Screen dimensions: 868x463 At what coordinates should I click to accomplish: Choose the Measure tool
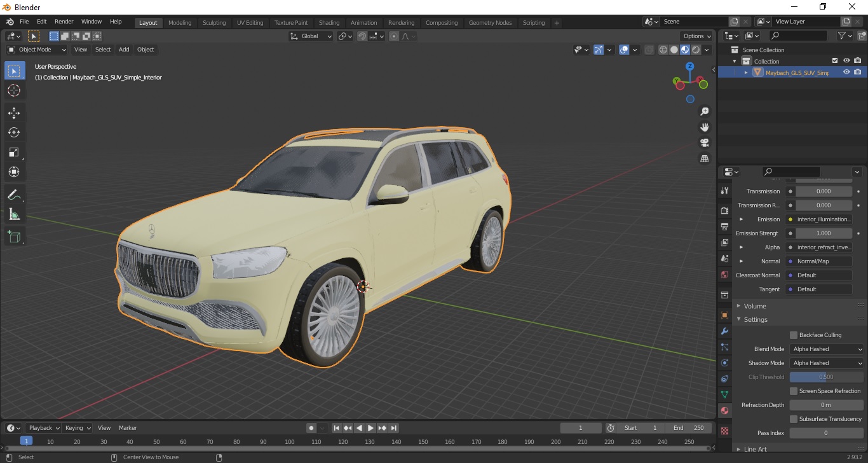coord(15,214)
